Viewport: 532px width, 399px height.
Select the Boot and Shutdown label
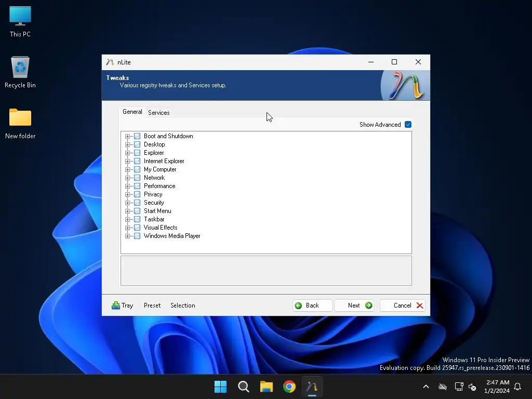[168, 136]
